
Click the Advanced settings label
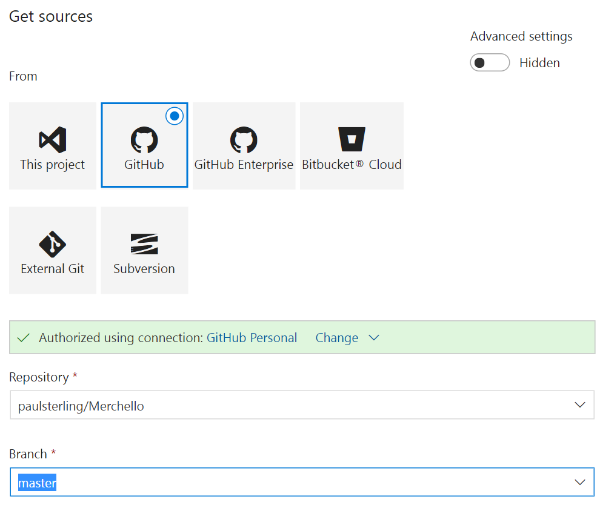(x=521, y=36)
